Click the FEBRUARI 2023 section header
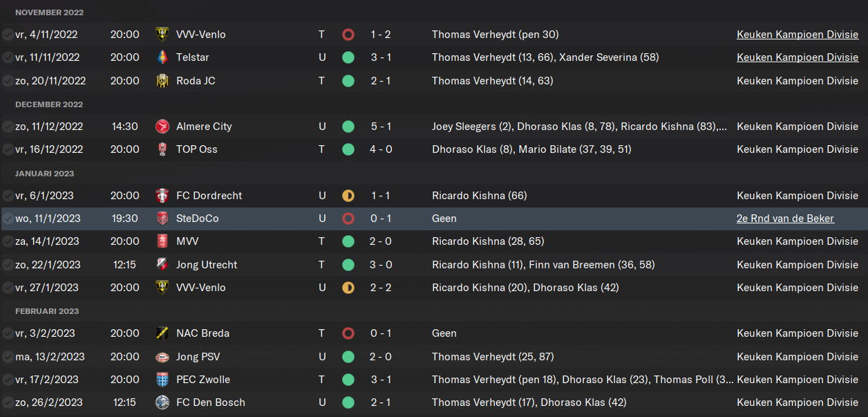Screen dimensions: 868x417 tap(47, 311)
